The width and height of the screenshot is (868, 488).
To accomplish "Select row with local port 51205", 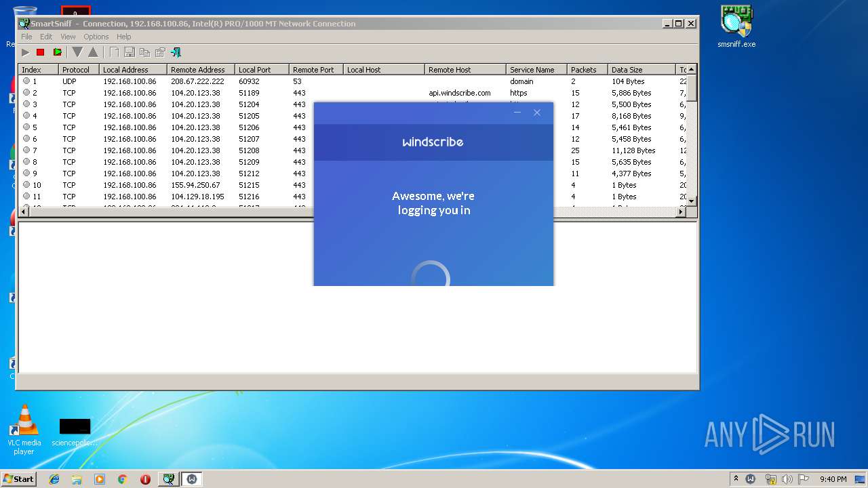I will [x=353, y=116].
